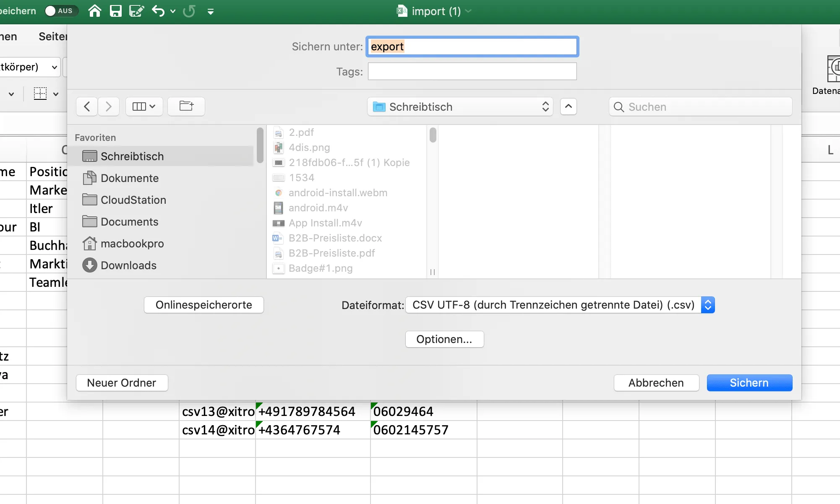Collapse the dialog with the up chevron

point(569,107)
